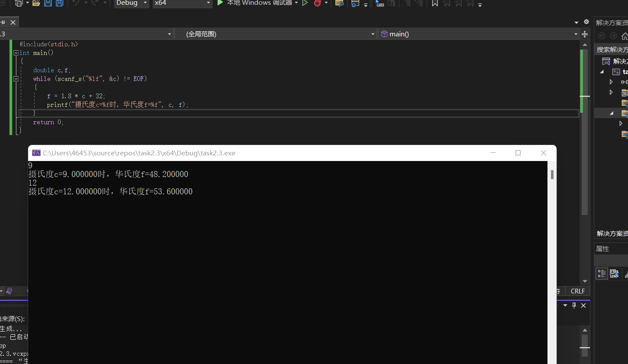Click the console window scrollbar thumb
Image resolution: width=628 pixels, height=364 pixels.
pyautogui.click(x=552, y=174)
